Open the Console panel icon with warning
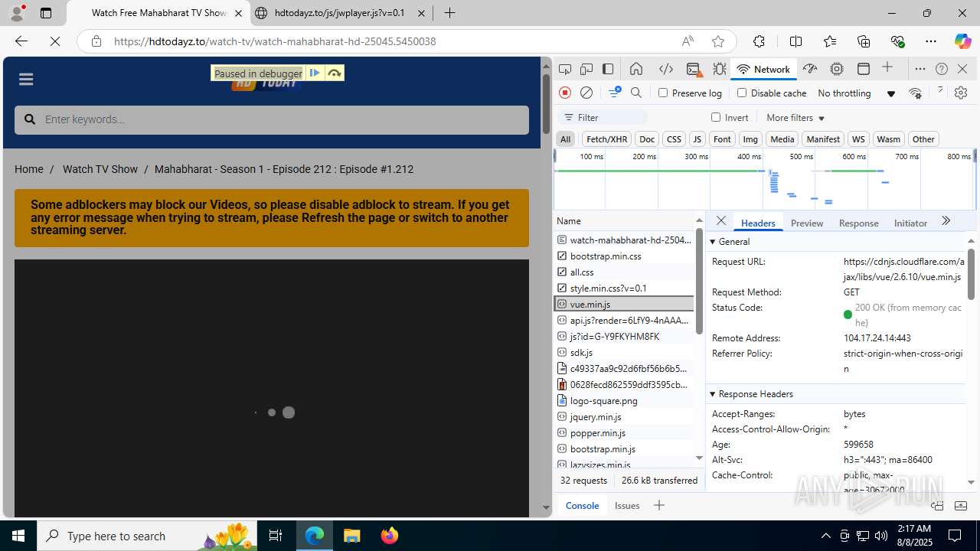Screen dimensions: 980x551 (694, 69)
